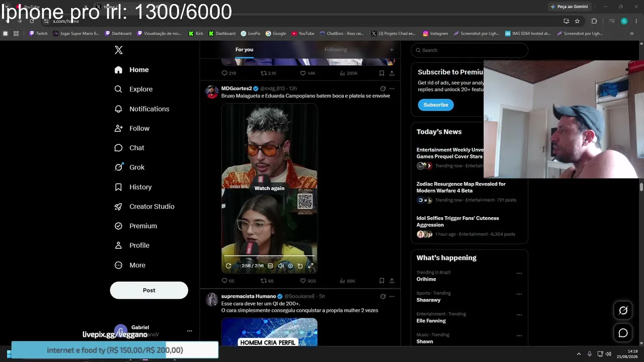Viewport: 644px width, 362px height.
Task: Open Profile from the sidebar
Action: [x=132, y=245]
